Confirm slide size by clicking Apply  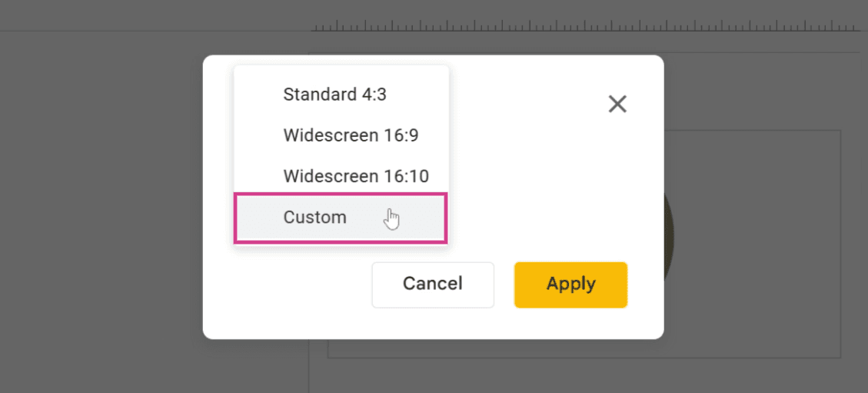click(x=570, y=284)
